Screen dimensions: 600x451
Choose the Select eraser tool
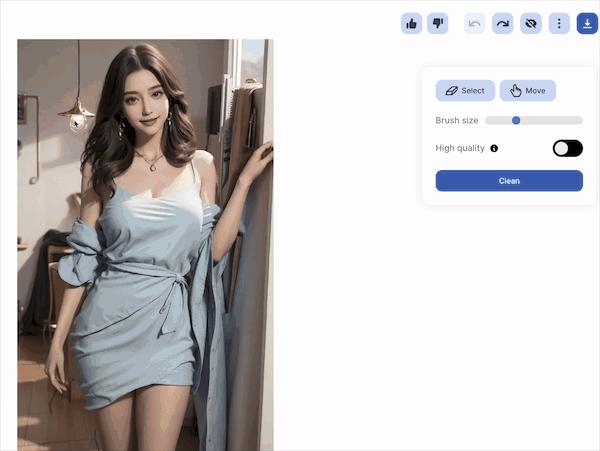click(465, 91)
